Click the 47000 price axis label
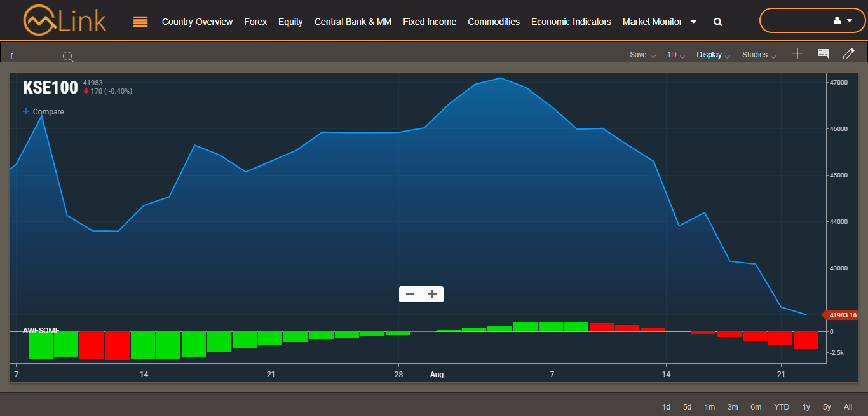The height and width of the screenshot is (416, 868). coord(839,83)
